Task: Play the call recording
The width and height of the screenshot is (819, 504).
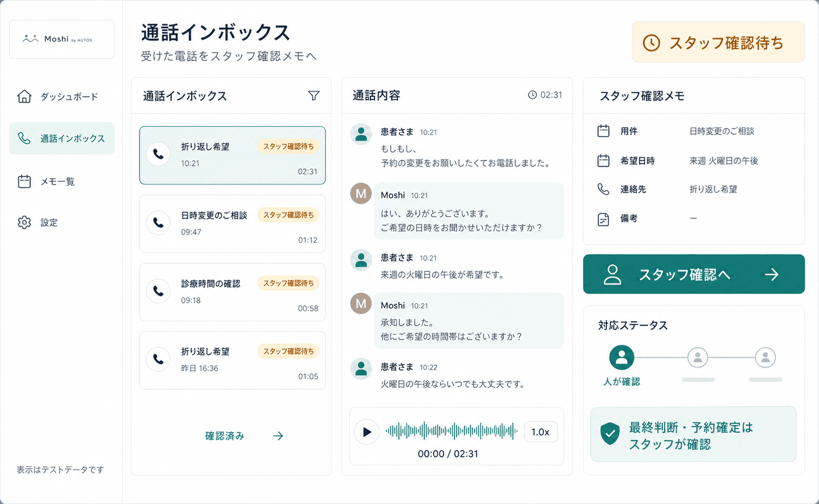Action: pyautogui.click(x=367, y=432)
